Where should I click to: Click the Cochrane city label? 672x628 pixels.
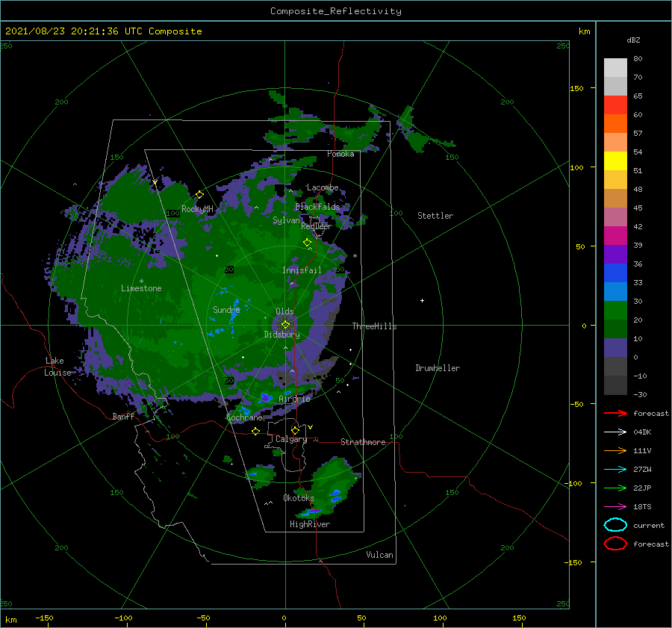[x=244, y=417]
